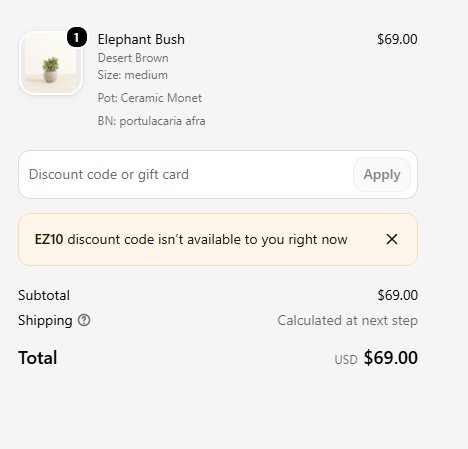The width and height of the screenshot is (468, 449).
Task: Click the item price $69.00 beside Elephant Bush
Action: point(397,39)
